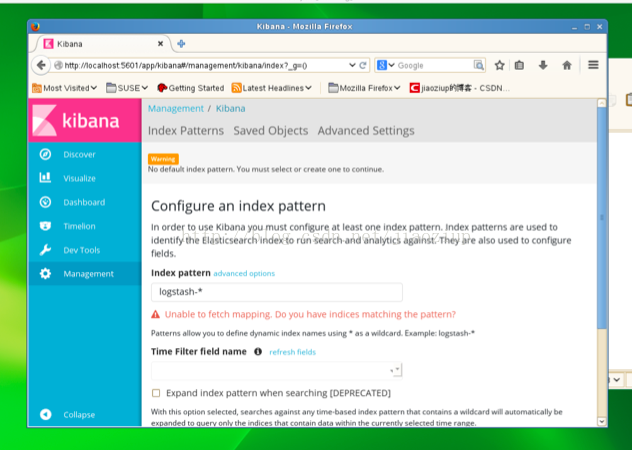The height and width of the screenshot is (450, 632).
Task: Click the Kibana breadcrumb link
Action: click(231, 108)
